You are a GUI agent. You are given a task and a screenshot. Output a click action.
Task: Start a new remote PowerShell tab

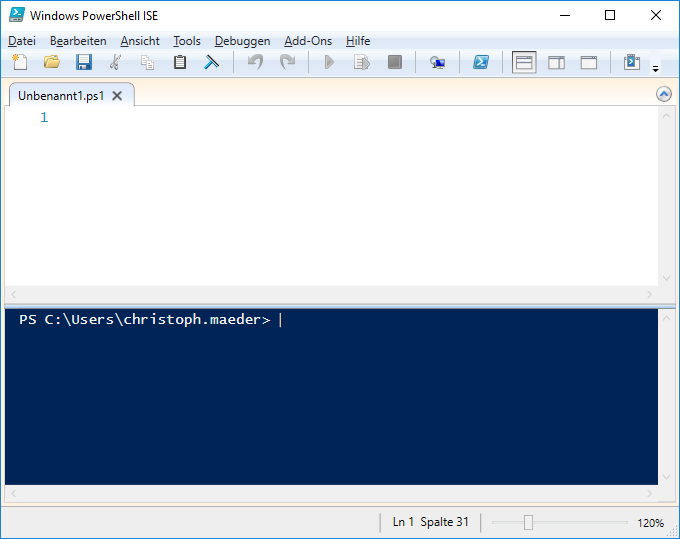pos(437,62)
